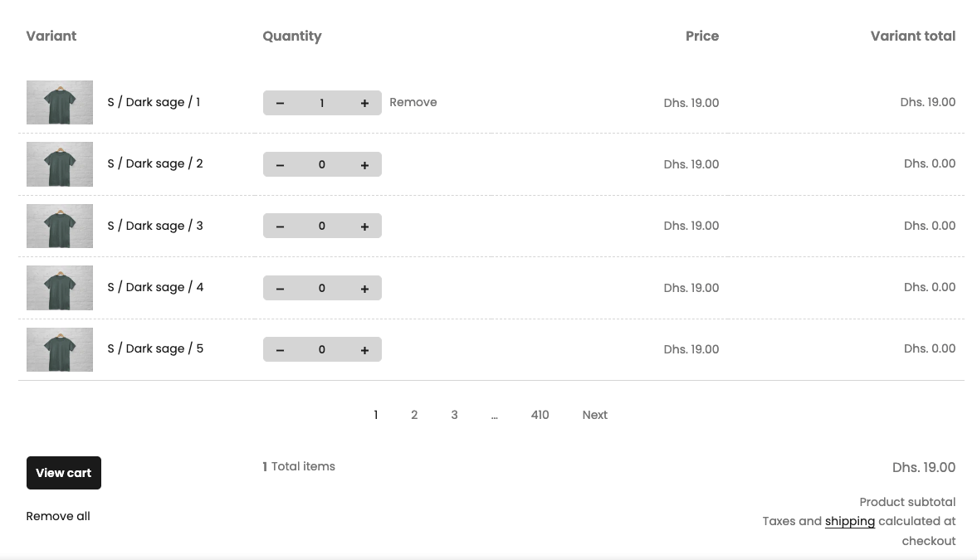Click the minus icon for S / Dark sage / 5
977x560 pixels.
pos(280,349)
